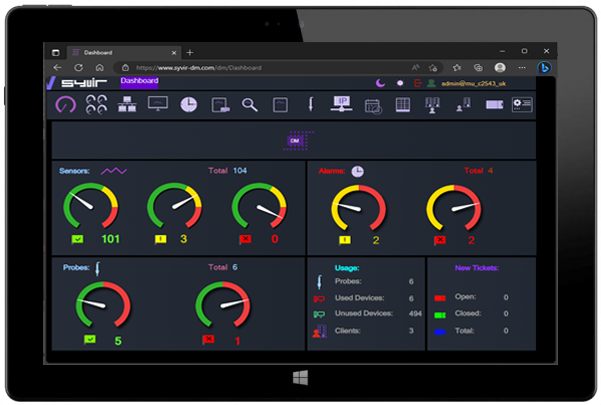
Task: Click the value 494
Action: 415,314
